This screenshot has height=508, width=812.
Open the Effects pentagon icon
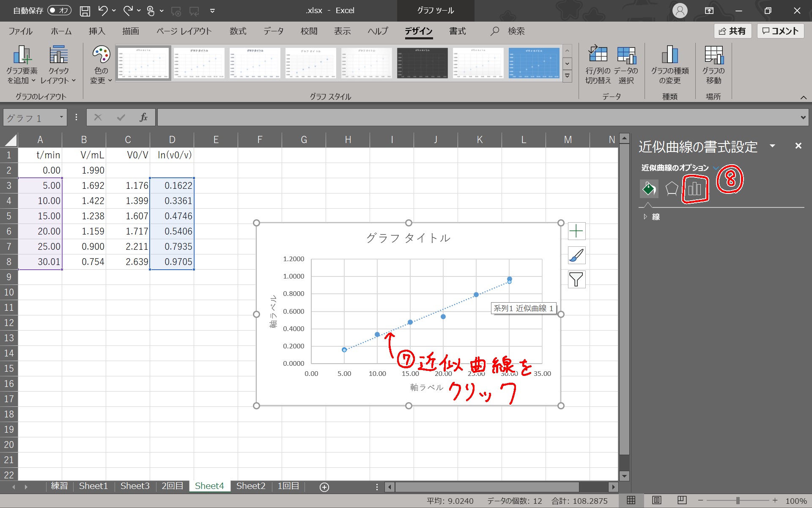click(x=671, y=189)
